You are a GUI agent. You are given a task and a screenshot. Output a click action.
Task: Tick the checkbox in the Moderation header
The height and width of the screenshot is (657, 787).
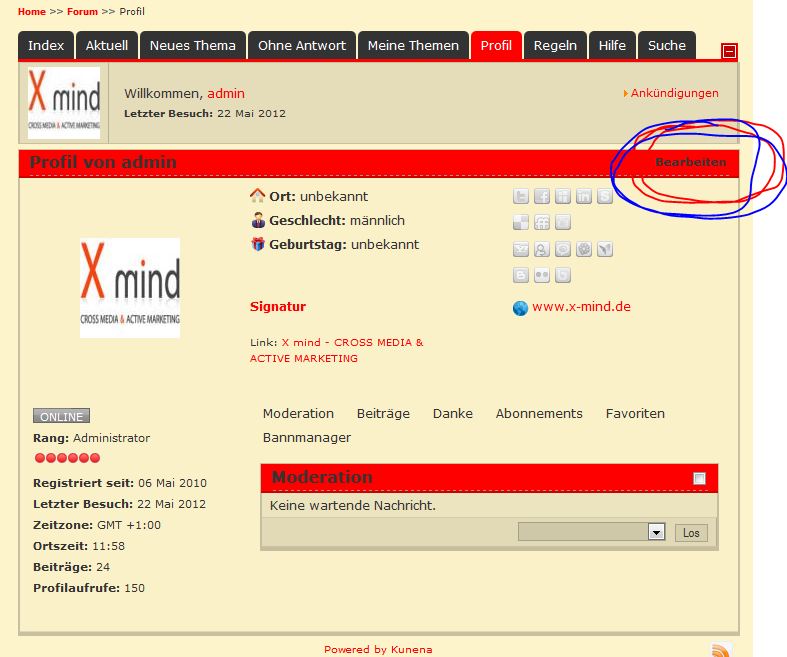tap(699, 479)
